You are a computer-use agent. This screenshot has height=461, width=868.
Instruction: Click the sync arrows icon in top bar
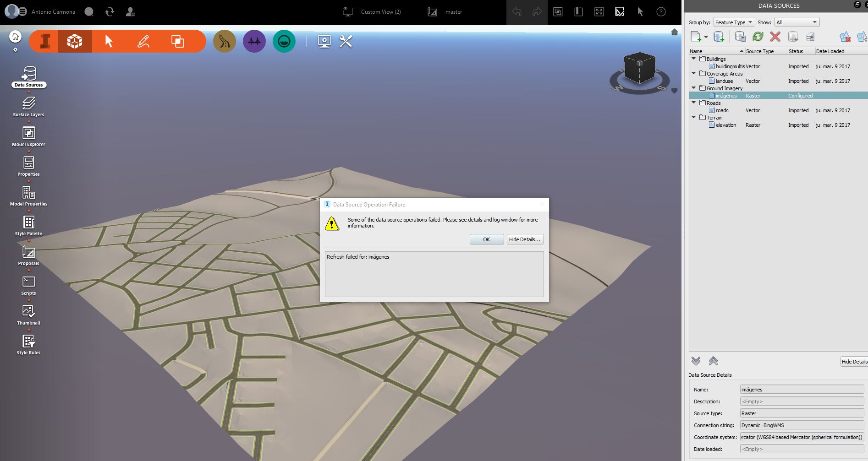click(x=110, y=12)
